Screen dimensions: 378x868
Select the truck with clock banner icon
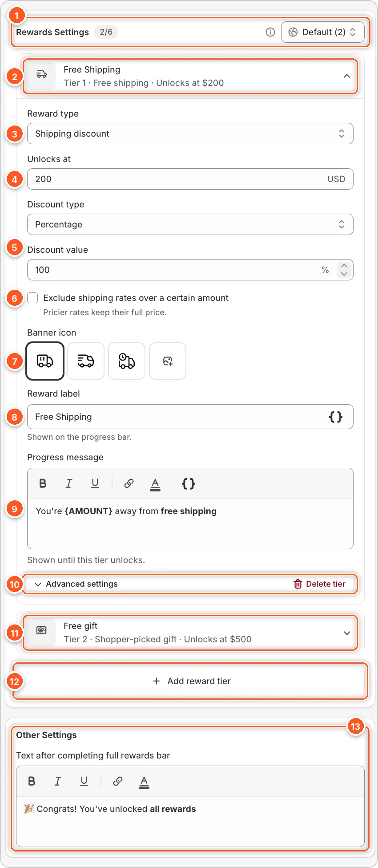127,361
